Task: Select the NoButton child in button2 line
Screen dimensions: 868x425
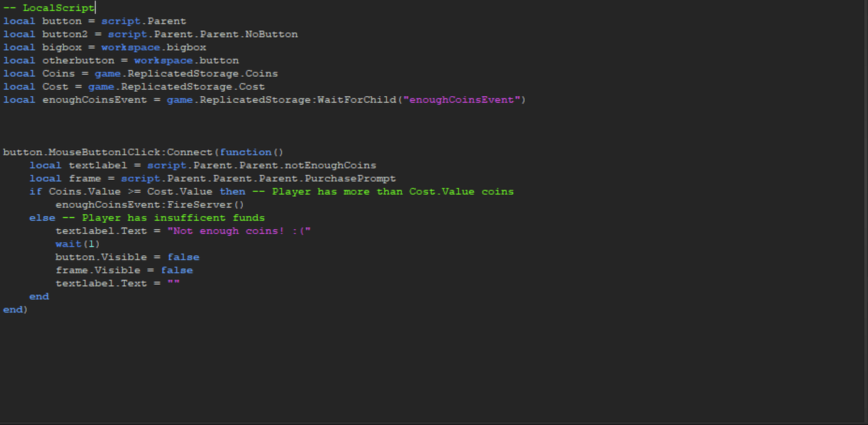Action: point(273,33)
